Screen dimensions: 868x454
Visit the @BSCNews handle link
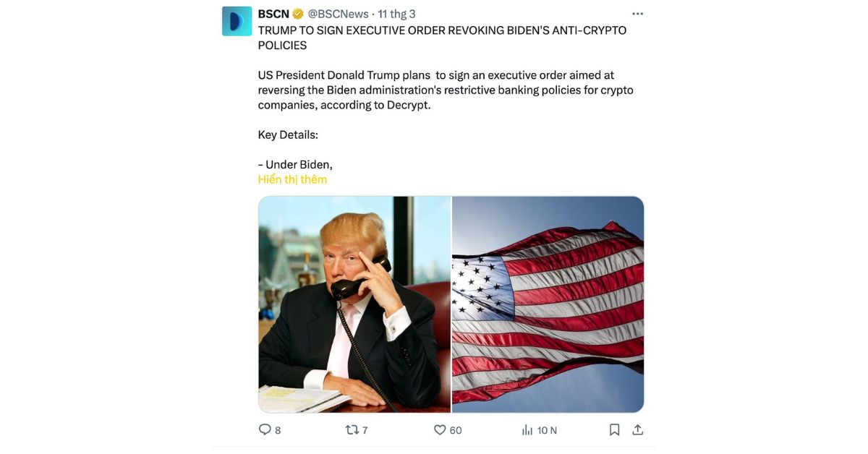pos(338,14)
